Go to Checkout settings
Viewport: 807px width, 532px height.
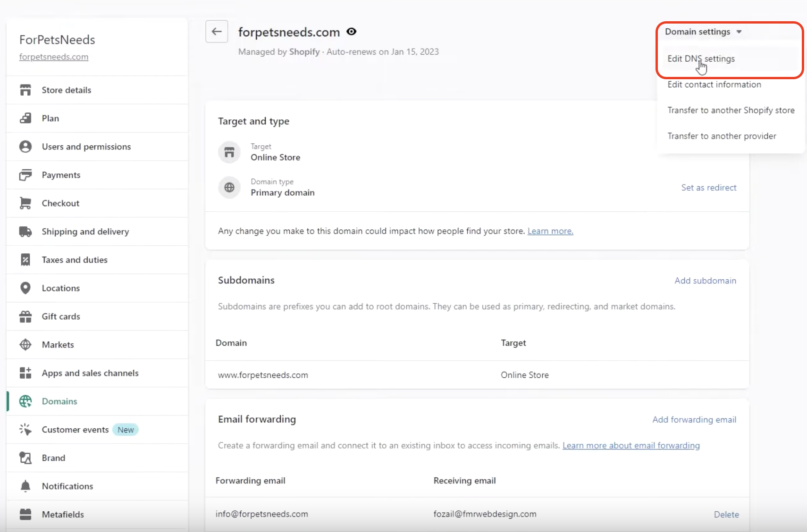pos(97,203)
